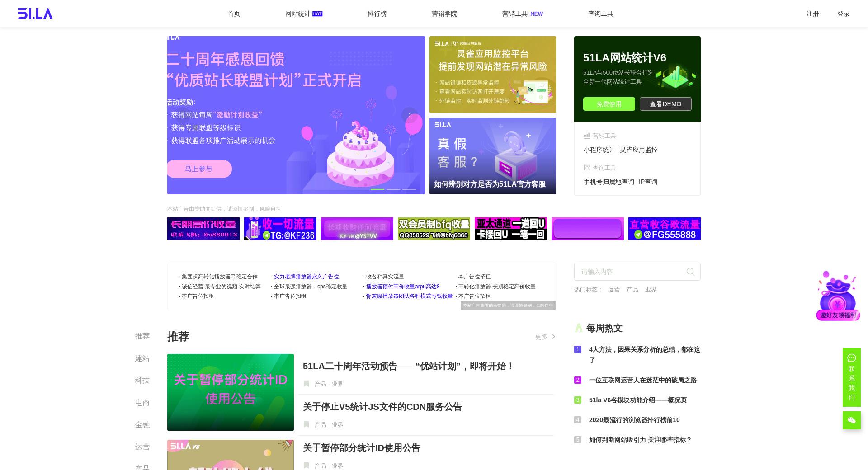Click ad link 播放器预付高价收量arpu高达8
Image resolution: width=868 pixels, height=470 pixels.
pos(403,287)
